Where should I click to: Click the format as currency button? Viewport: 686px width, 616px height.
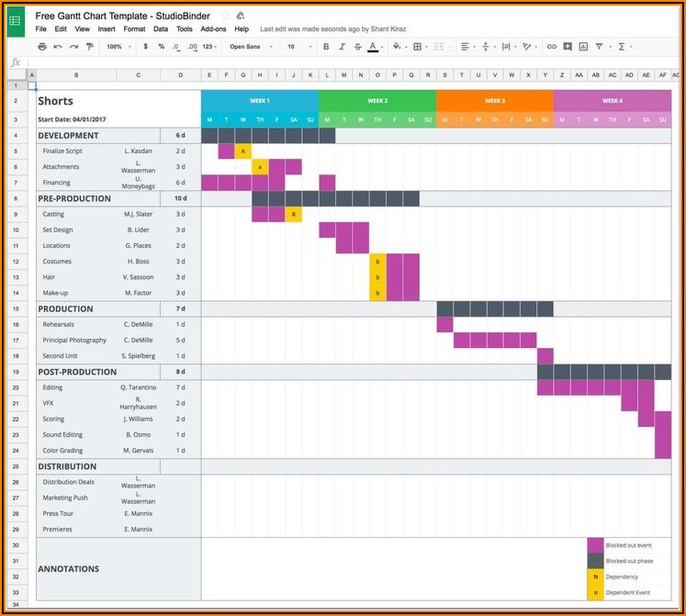[x=145, y=47]
